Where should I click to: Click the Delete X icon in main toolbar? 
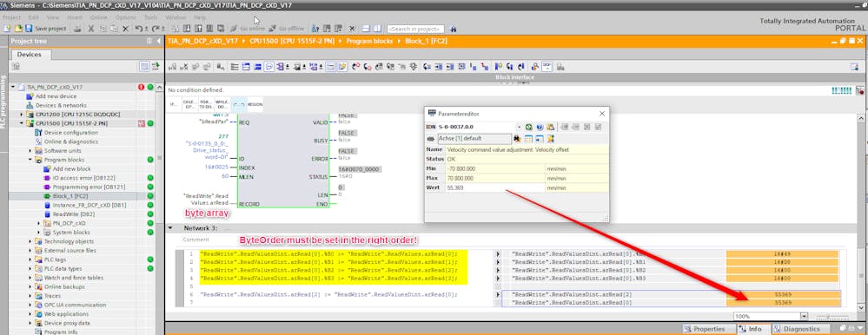click(x=126, y=28)
